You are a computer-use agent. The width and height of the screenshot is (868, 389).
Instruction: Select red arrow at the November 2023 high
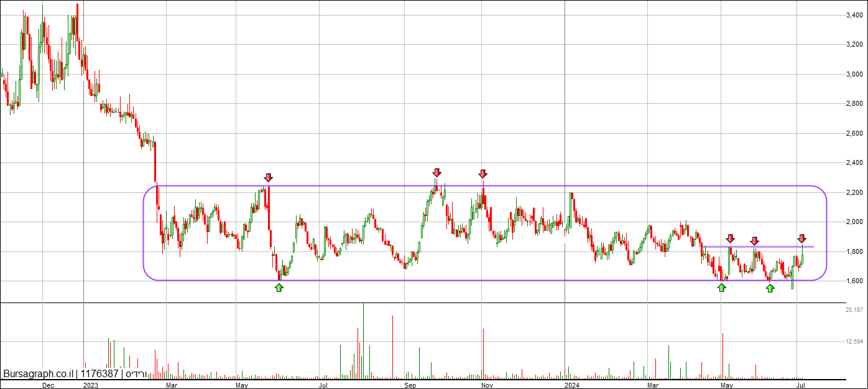pos(483,174)
